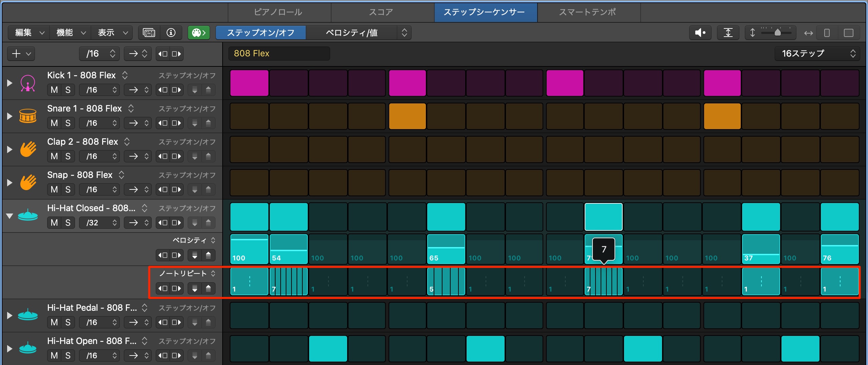Click the 808 Flex pattern name field

pyautogui.click(x=279, y=54)
